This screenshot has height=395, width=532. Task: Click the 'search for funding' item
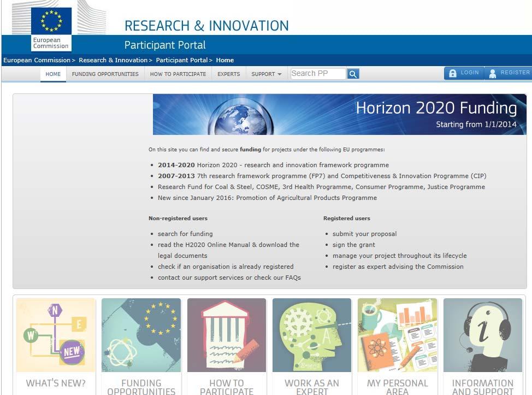click(x=185, y=234)
